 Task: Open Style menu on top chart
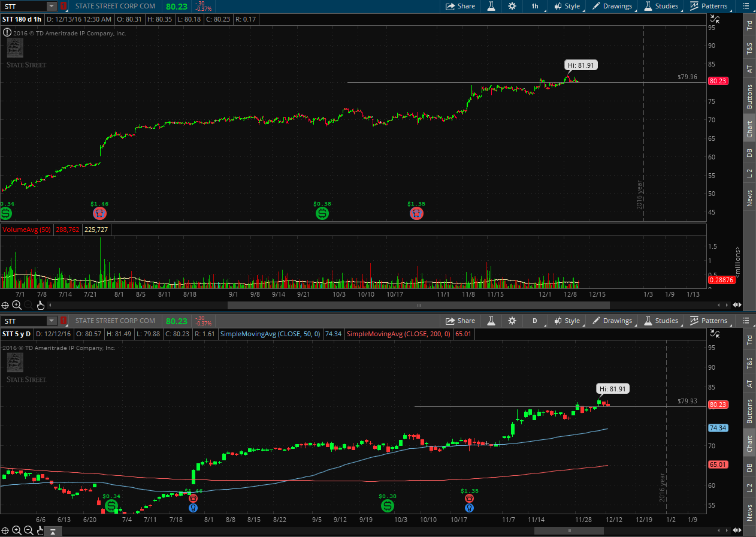pyautogui.click(x=567, y=6)
